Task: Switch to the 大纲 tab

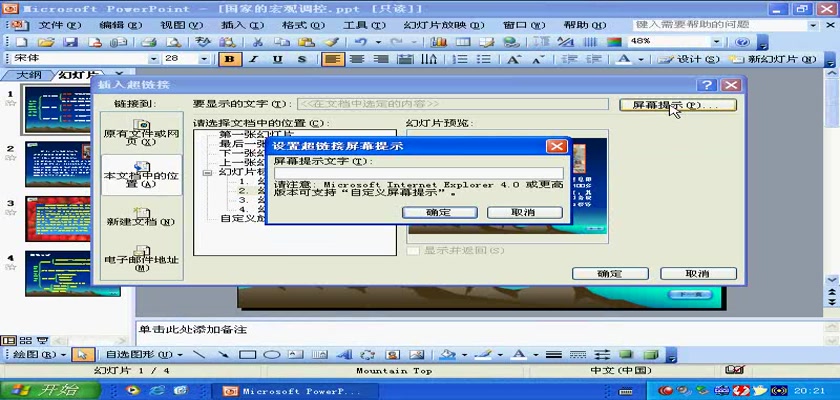Action: click(28, 74)
